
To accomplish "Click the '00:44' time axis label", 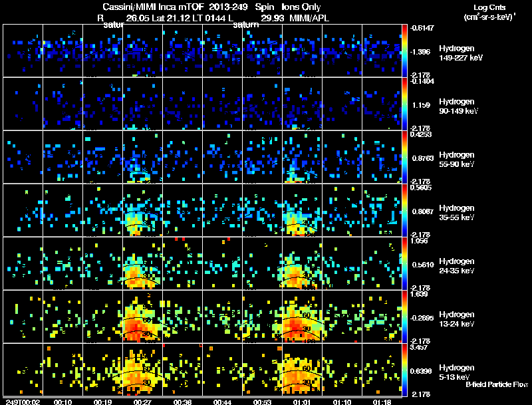I will point(222,402).
